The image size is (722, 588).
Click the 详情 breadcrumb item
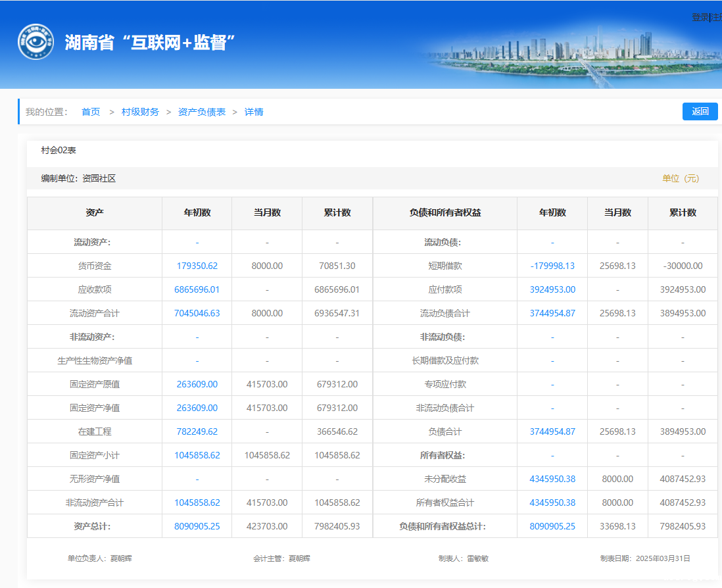(x=254, y=112)
